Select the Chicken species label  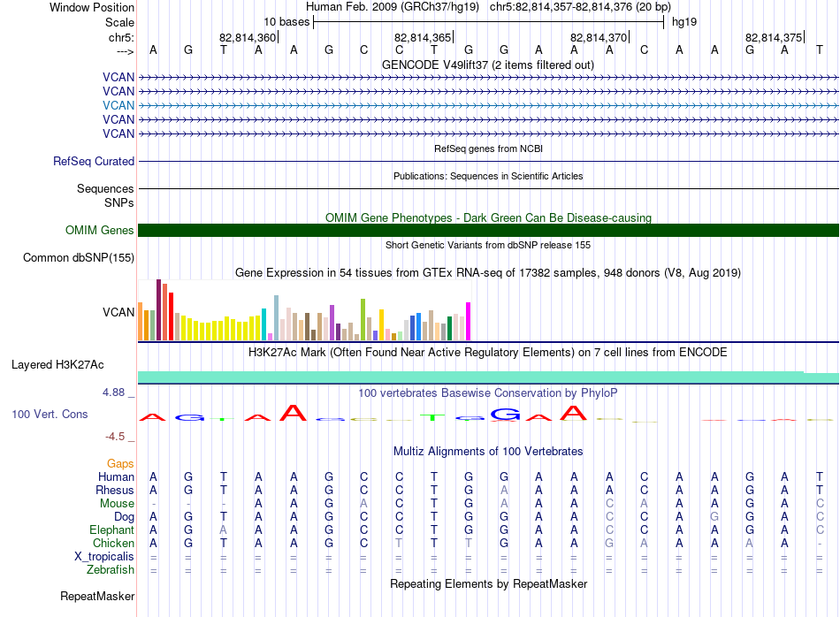[x=113, y=543]
